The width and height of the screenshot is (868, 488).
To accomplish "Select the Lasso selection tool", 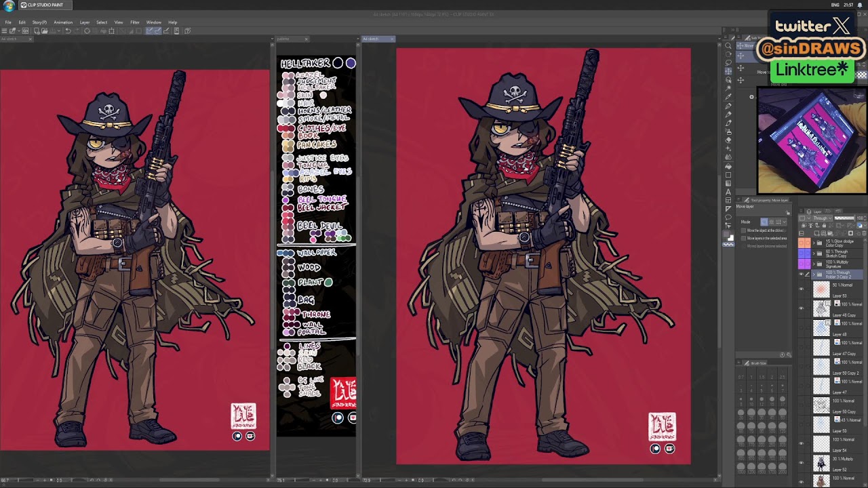I will point(728,63).
